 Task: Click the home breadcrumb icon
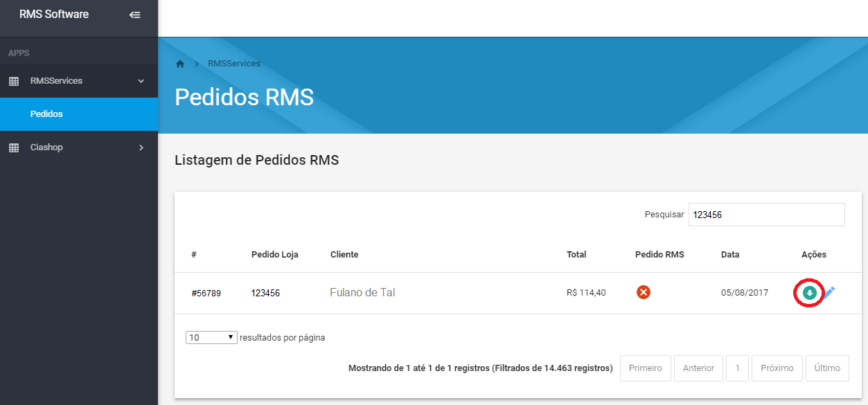pos(180,64)
